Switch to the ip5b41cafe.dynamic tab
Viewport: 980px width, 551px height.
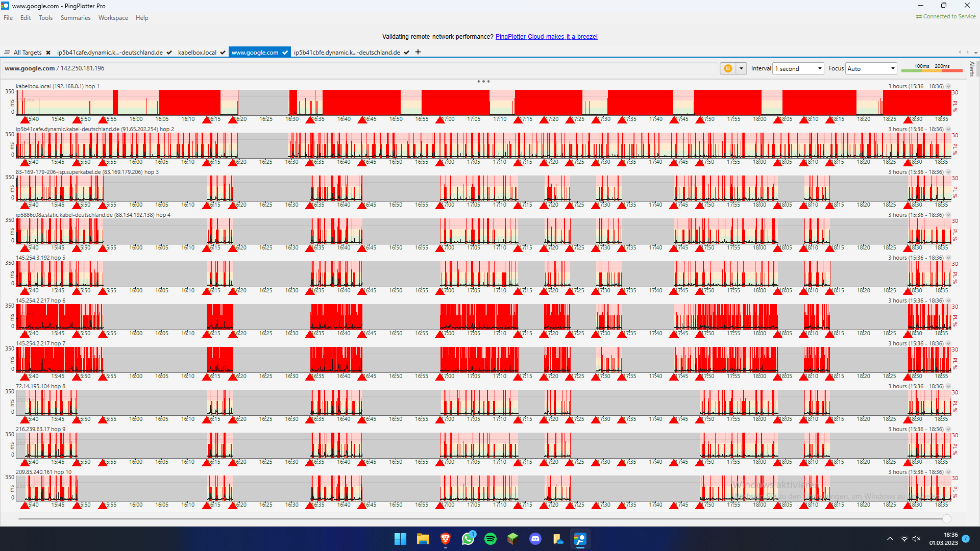[x=110, y=53]
